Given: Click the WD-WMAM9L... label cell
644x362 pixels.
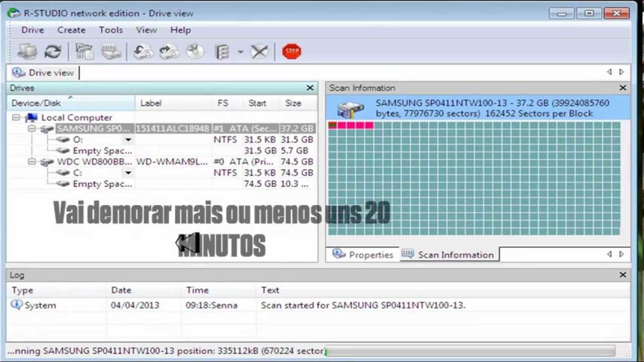Looking at the screenshot, I should coord(172,162).
